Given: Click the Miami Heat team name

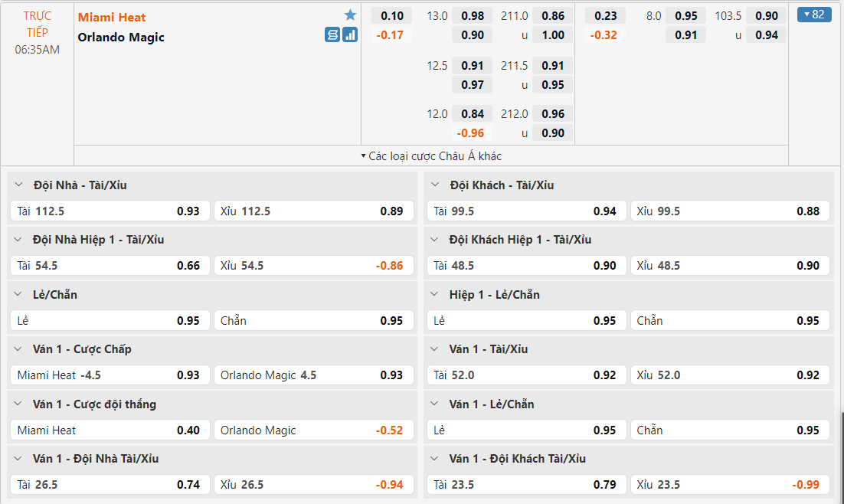Looking at the screenshot, I should [112, 17].
